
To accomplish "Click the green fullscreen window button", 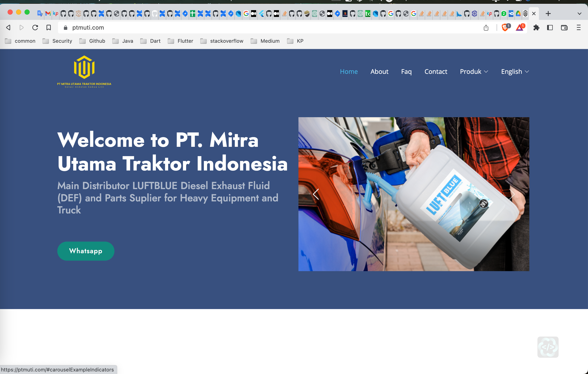I will (x=27, y=12).
